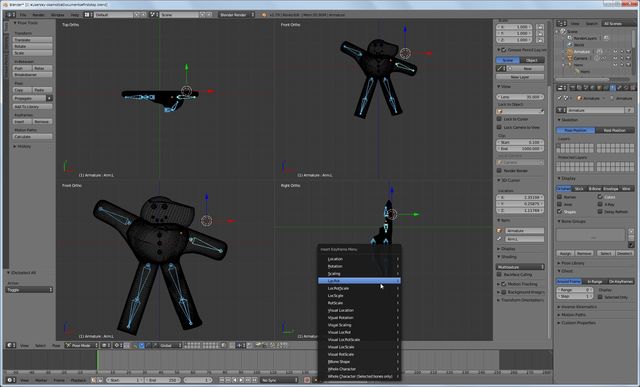Screen dimensions: 640x387
Task: Open the Pose menu in 3D view header
Action: 56,345
